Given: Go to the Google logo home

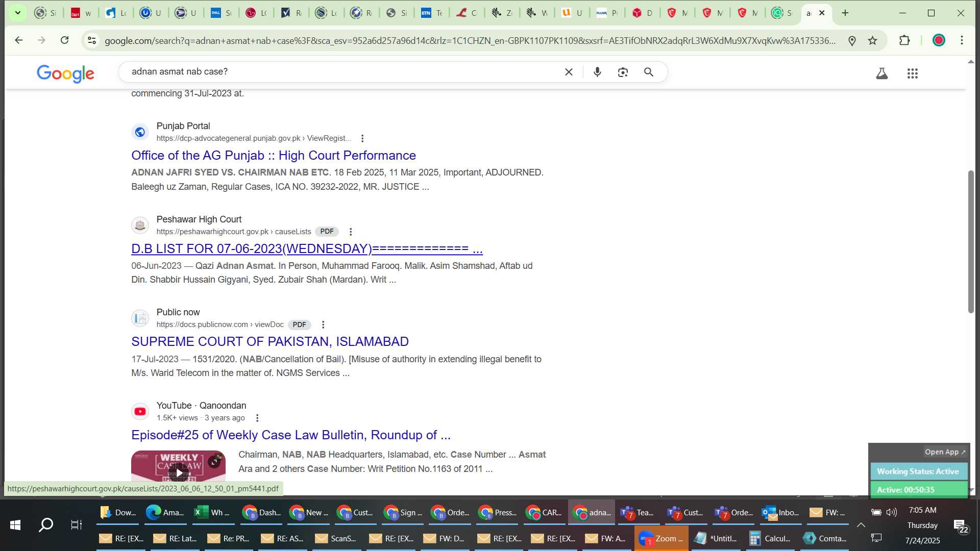Looking at the screenshot, I should (x=65, y=73).
